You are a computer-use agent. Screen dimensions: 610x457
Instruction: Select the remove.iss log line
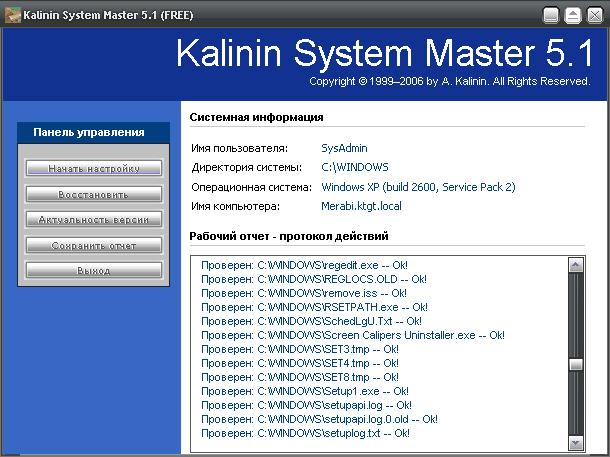[304, 293]
